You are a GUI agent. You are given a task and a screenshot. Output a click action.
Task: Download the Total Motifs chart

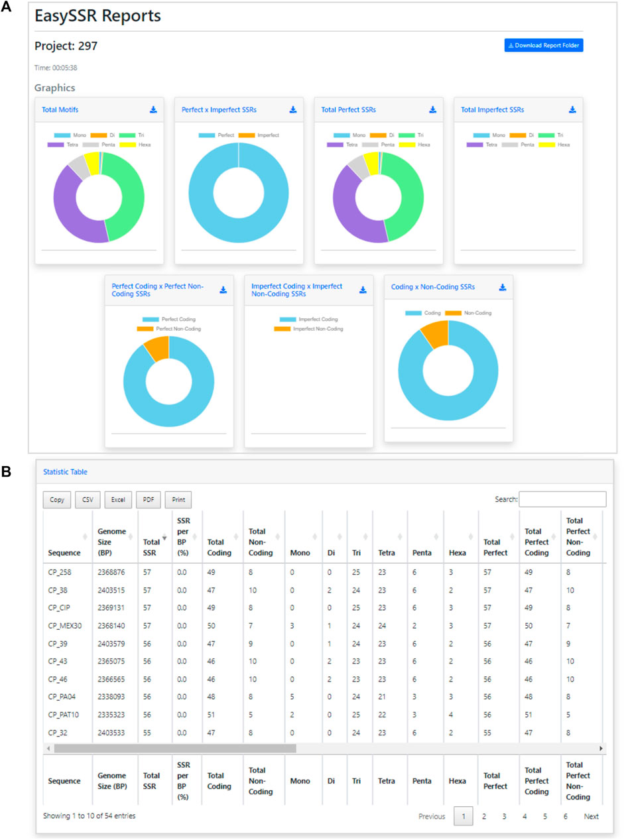[x=153, y=110]
